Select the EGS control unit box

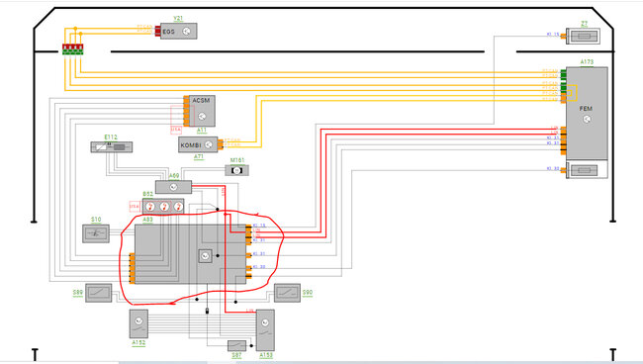point(178,31)
